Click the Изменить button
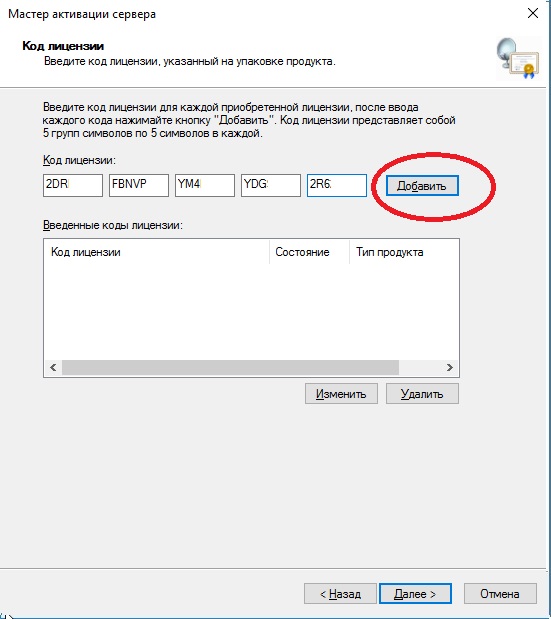Screen dimensions: 551x619 click(341, 394)
